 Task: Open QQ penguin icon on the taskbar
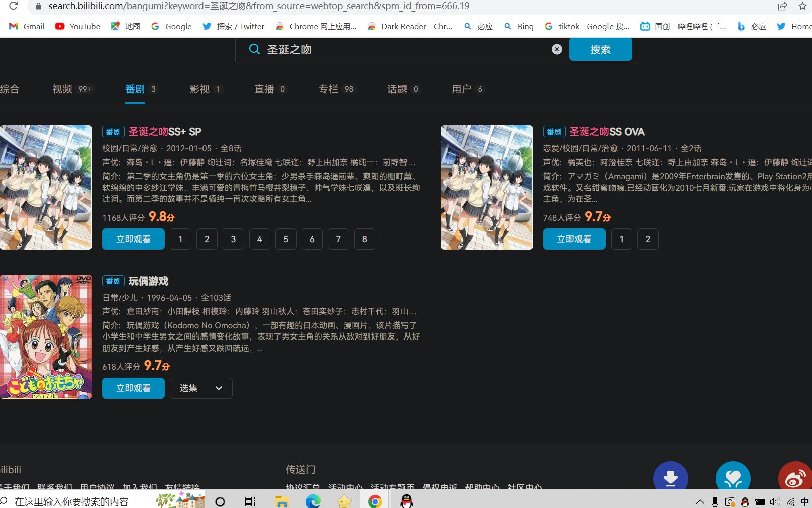click(407, 501)
